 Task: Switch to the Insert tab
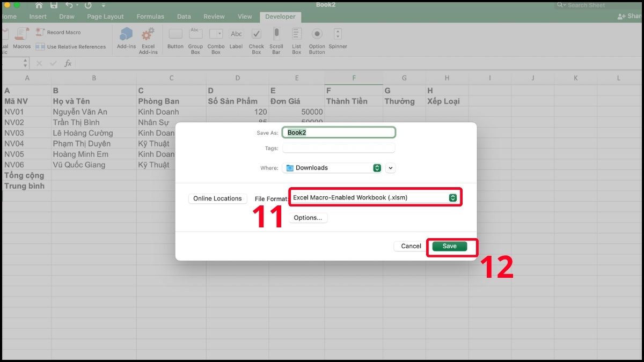point(38,17)
